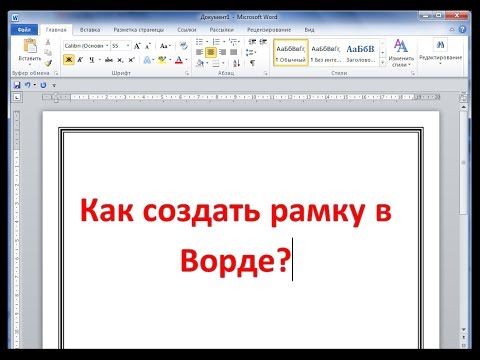
Task: Select the Format Painter brush icon
Action: point(48,63)
